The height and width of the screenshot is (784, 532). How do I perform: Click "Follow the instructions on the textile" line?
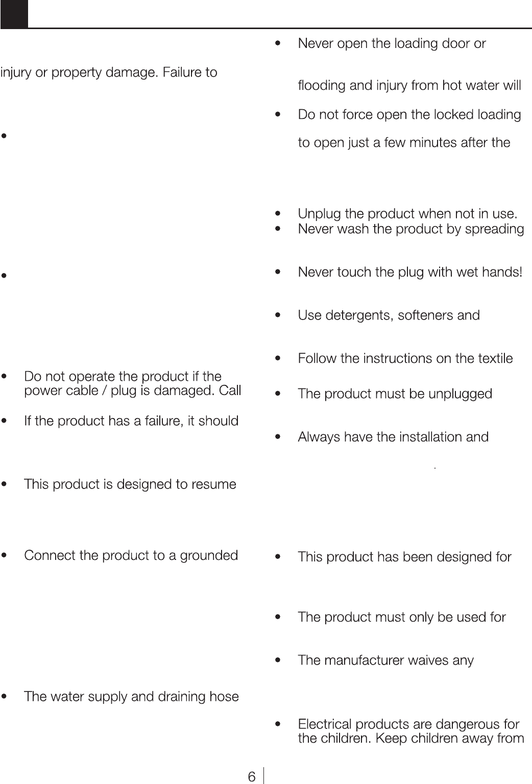[x=405, y=358]
